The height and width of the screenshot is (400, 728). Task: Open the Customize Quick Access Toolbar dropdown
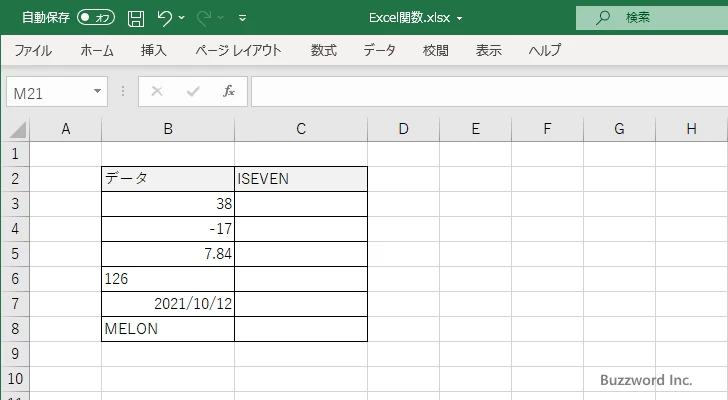(x=242, y=19)
